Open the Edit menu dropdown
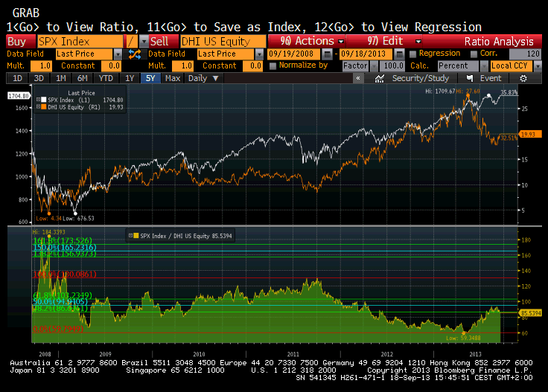 click(x=418, y=42)
